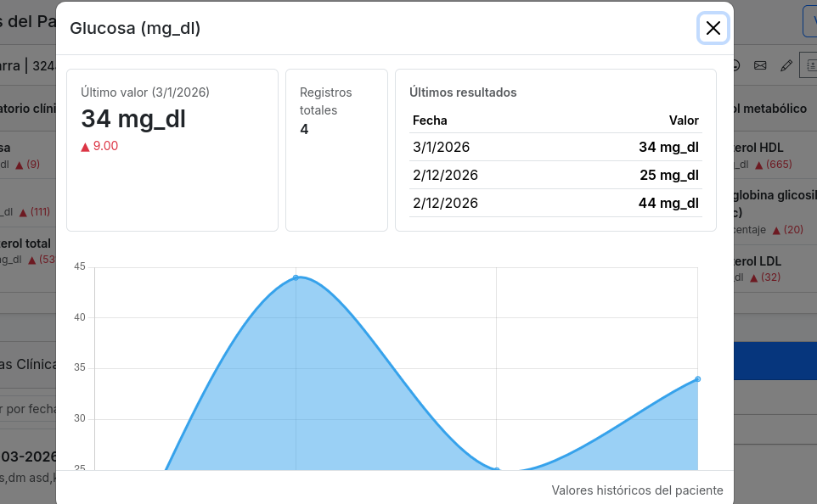Click the red triangle beside 9.00

[x=85, y=147]
